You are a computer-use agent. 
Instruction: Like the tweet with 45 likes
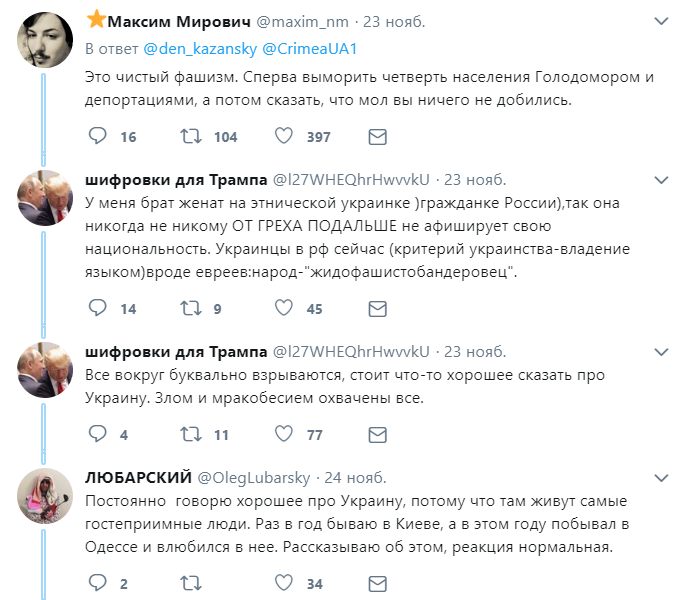[283, 309]
